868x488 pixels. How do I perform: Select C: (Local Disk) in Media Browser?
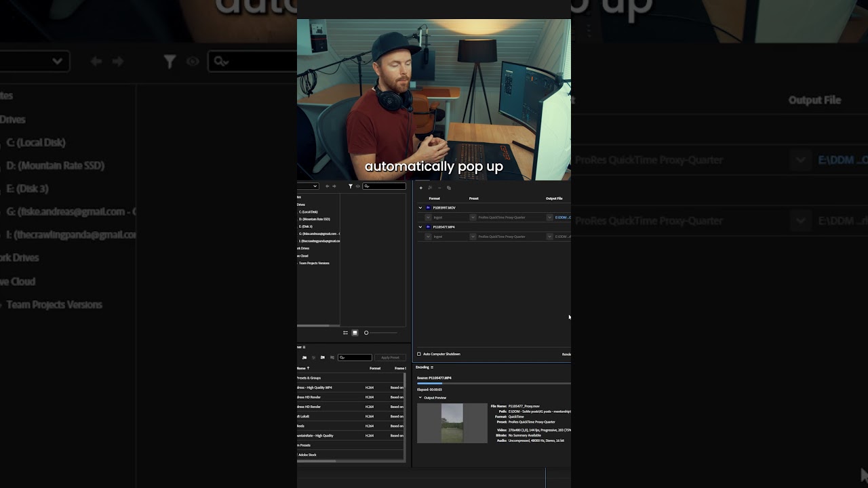(308, 212)
